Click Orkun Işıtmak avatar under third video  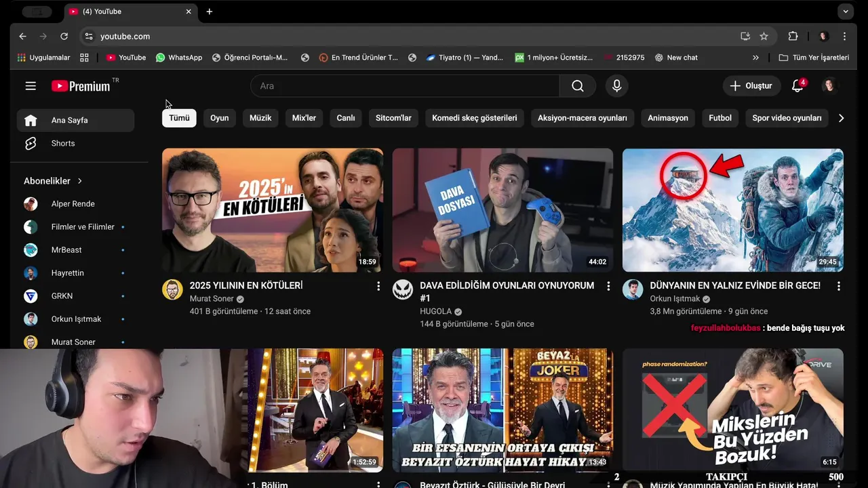pos(633,289)
